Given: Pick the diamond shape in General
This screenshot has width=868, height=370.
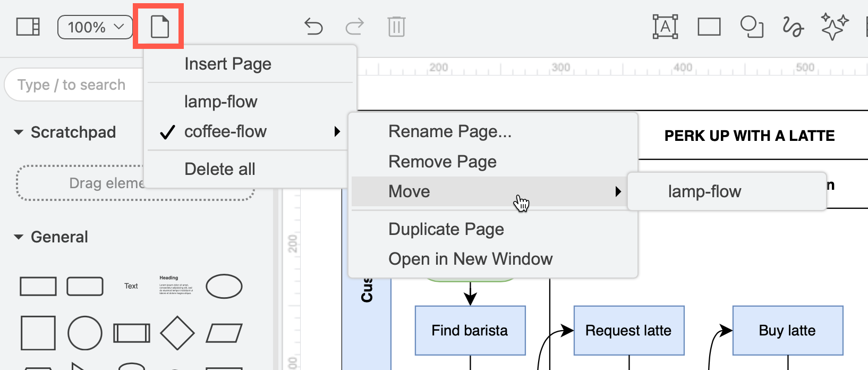Looking at the screenshot, I should tap(177, 333).
